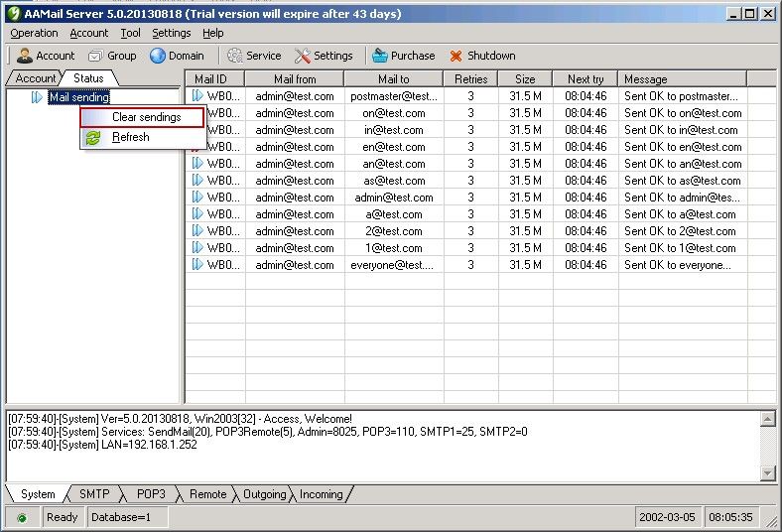
Task: Open the Tool menu
Action: pyautogui.click(x=130, y=33)
